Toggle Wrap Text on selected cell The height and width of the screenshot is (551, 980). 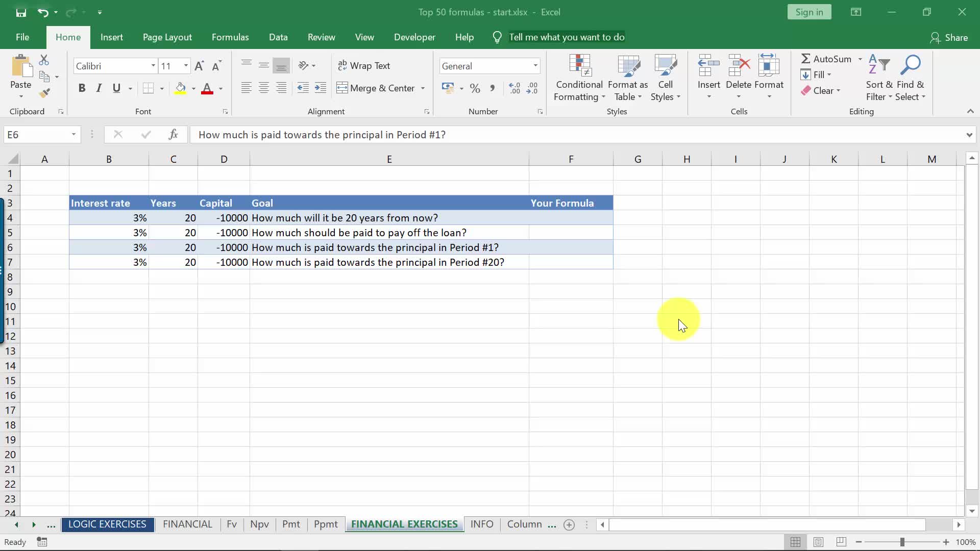click(x=364, y=66)
